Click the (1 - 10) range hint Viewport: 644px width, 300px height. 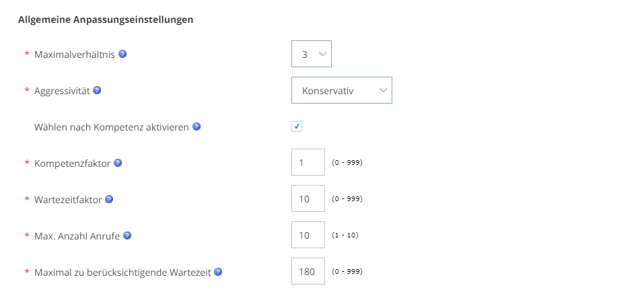coord(345,235)
